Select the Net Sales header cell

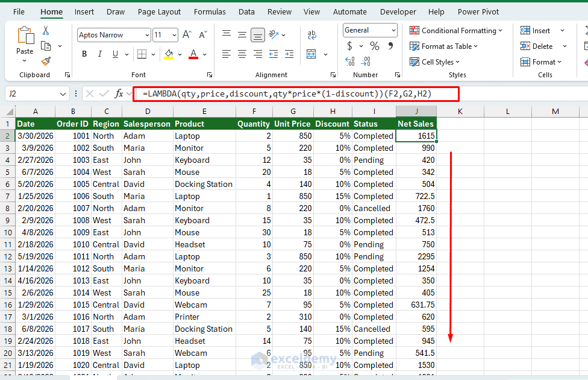click(x=416, y=124)
